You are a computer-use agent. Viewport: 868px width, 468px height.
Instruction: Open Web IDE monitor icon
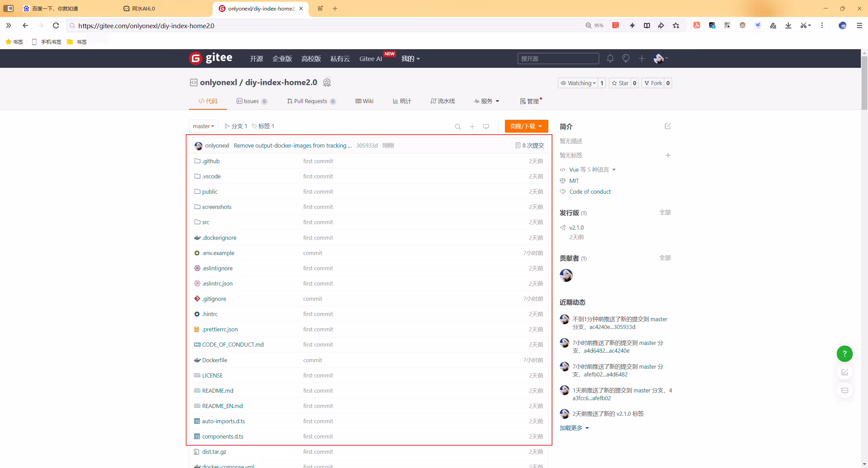(x=486, y=126)
